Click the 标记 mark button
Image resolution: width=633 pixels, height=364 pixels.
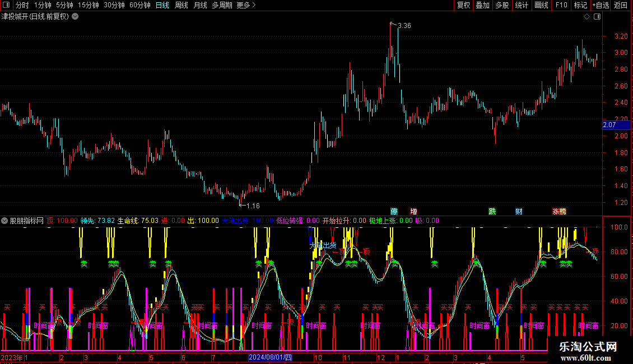click(x=580, y=5)
